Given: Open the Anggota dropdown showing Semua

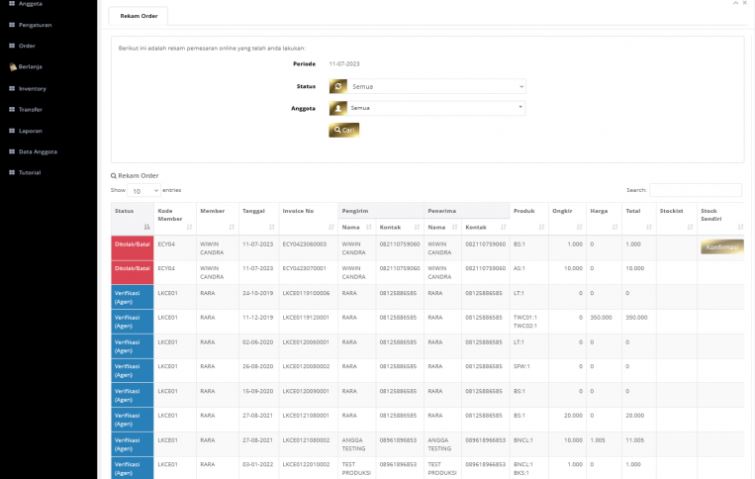Looking at the screenshot, I should pos(436,108).
